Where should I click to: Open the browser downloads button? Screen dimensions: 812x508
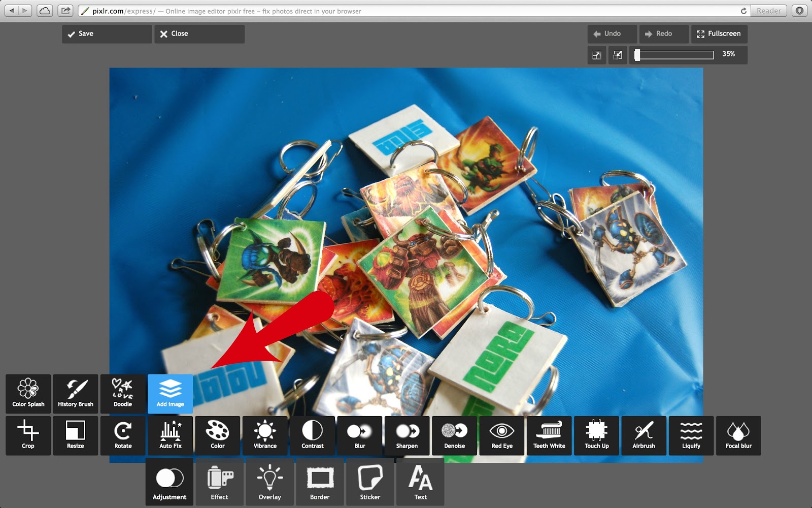[800, 11]
